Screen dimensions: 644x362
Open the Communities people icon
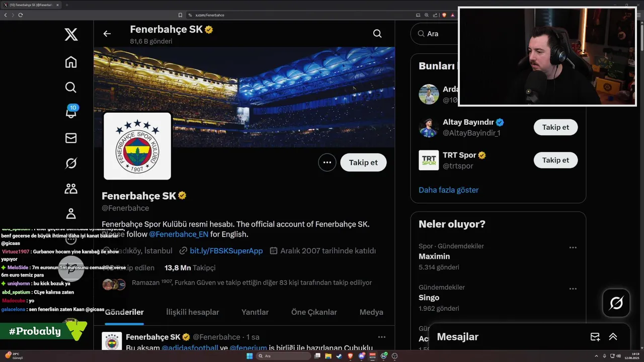71,189
